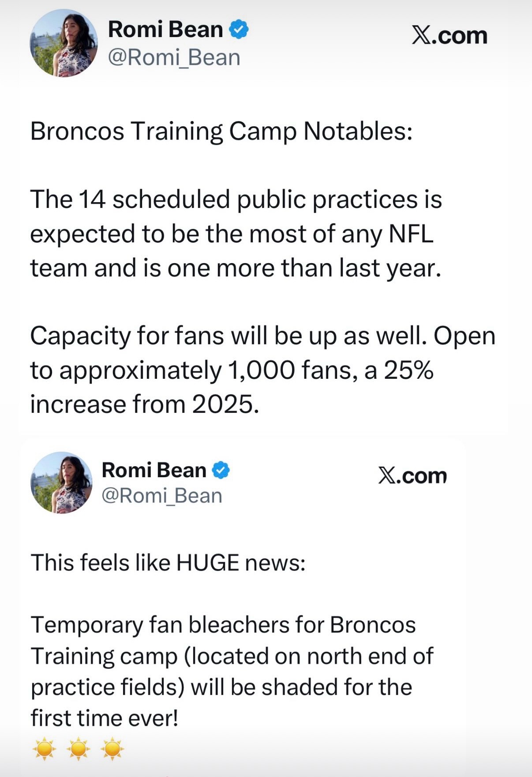
Task: Click Romi Bean's profile photo on top tweet
Action: [64, 43]
